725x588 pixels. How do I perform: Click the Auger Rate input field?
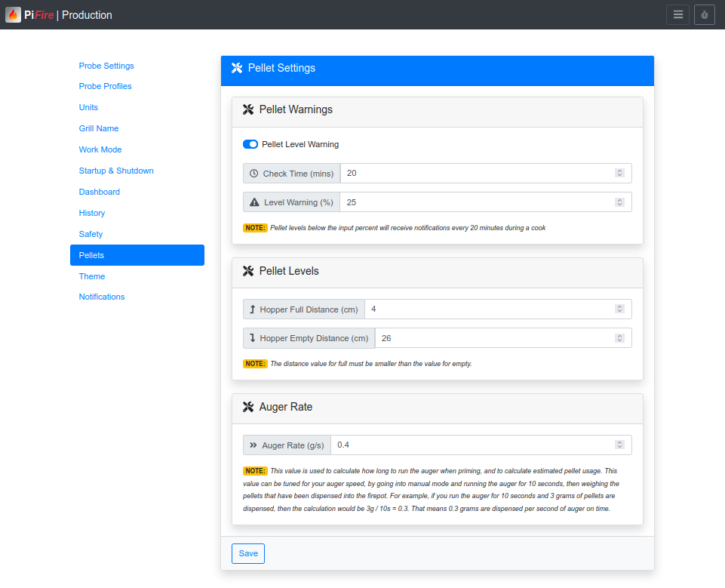[472, 445]
